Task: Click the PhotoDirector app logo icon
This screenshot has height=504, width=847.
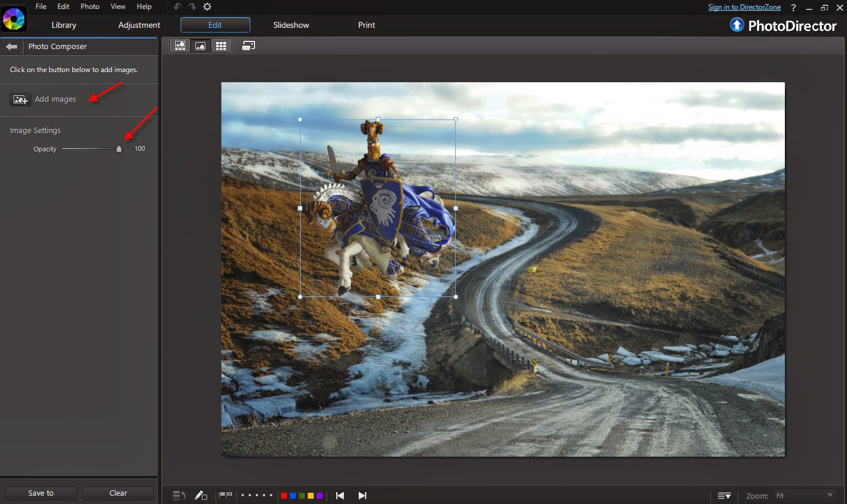Action: click(x=14, y=19)
